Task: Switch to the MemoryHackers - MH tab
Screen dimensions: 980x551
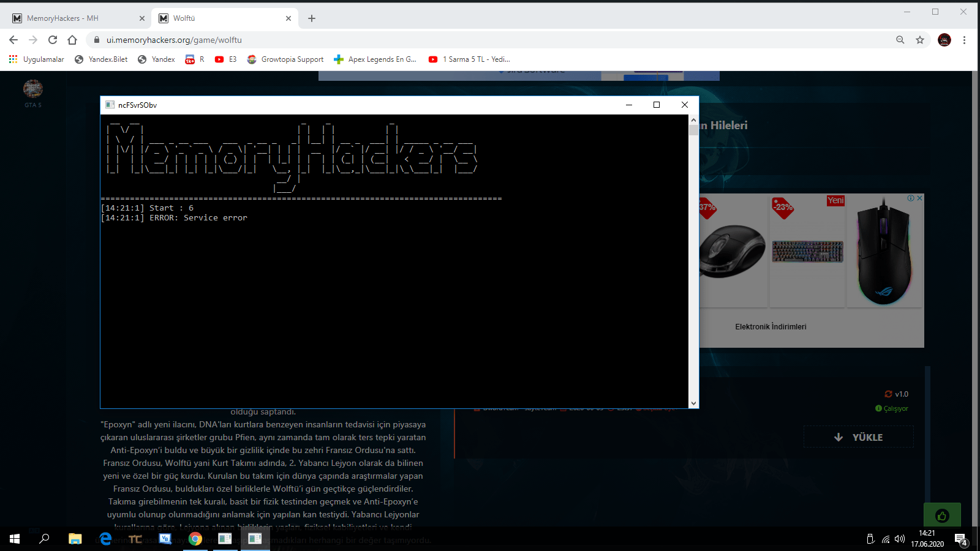Action: tap(78, 18)
